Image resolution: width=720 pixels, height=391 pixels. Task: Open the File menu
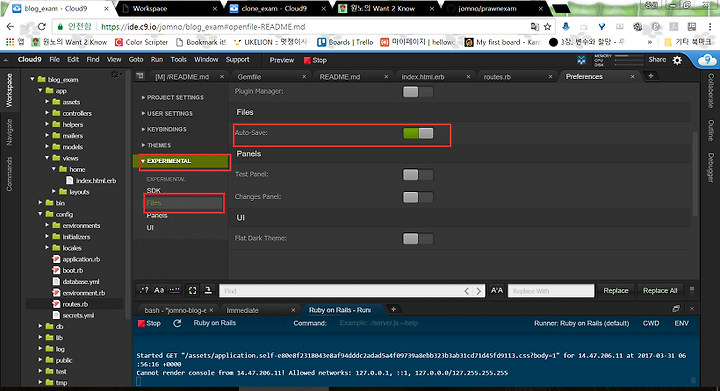tap(54, 60)
